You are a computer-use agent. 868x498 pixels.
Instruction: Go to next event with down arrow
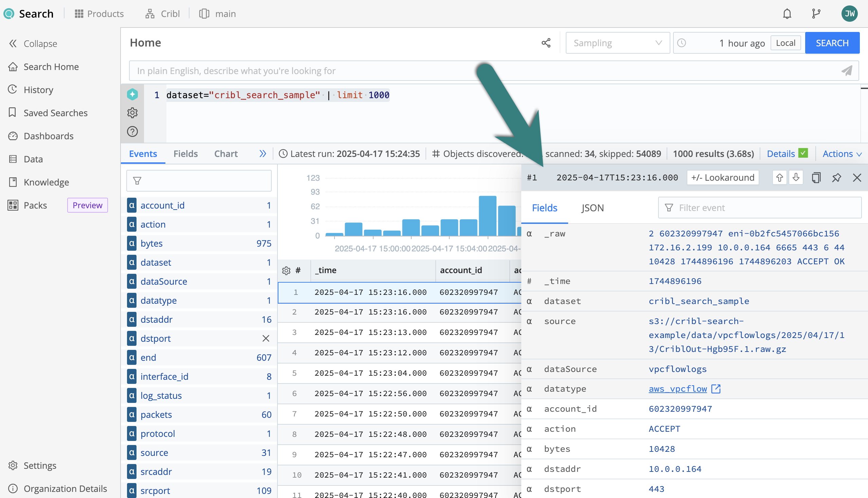796,178
